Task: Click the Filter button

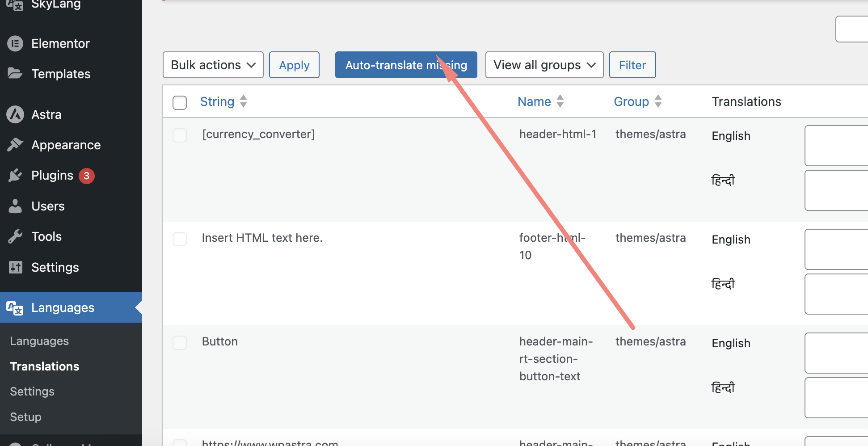Action: point(632,65)
